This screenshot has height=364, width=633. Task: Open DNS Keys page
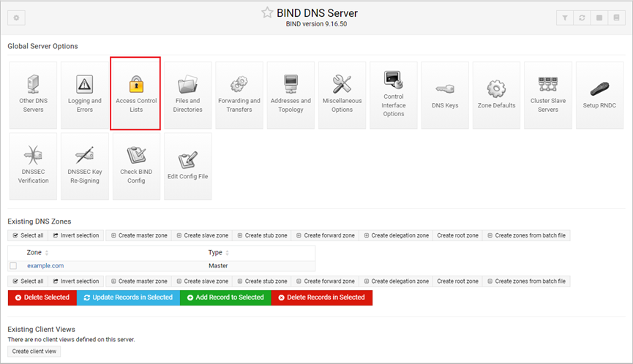tap(445, 95)
